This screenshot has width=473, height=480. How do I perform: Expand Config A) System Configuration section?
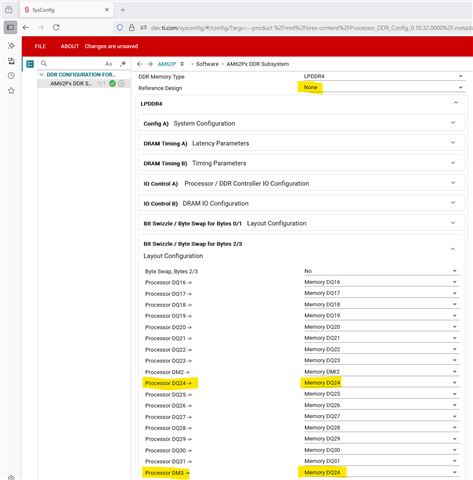point(301,123)
